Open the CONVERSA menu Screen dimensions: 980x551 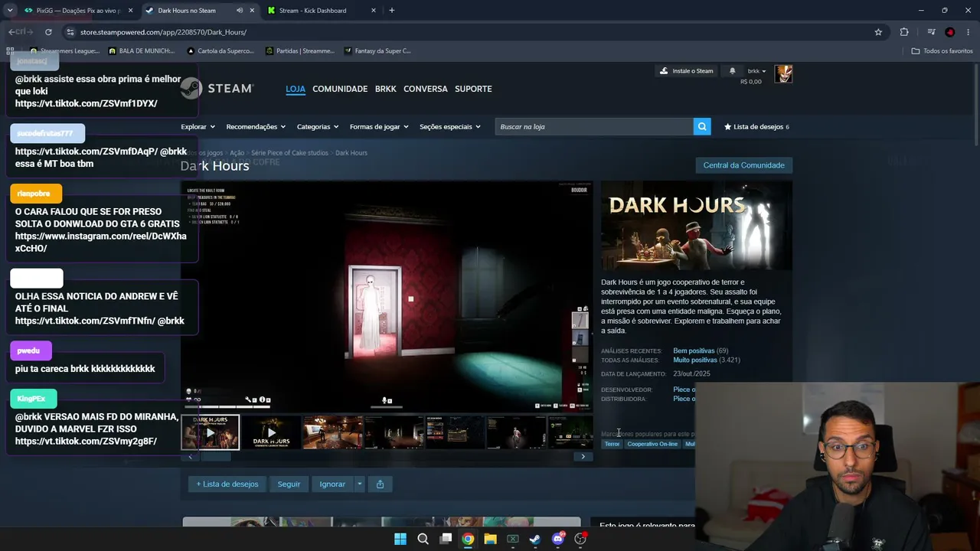(426, 89)
